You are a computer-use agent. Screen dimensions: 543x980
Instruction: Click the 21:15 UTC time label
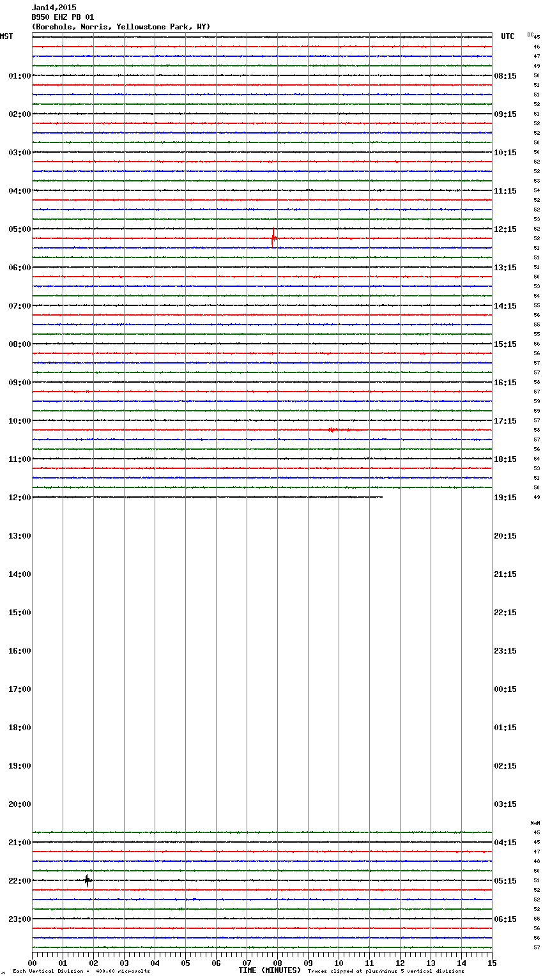505,574
